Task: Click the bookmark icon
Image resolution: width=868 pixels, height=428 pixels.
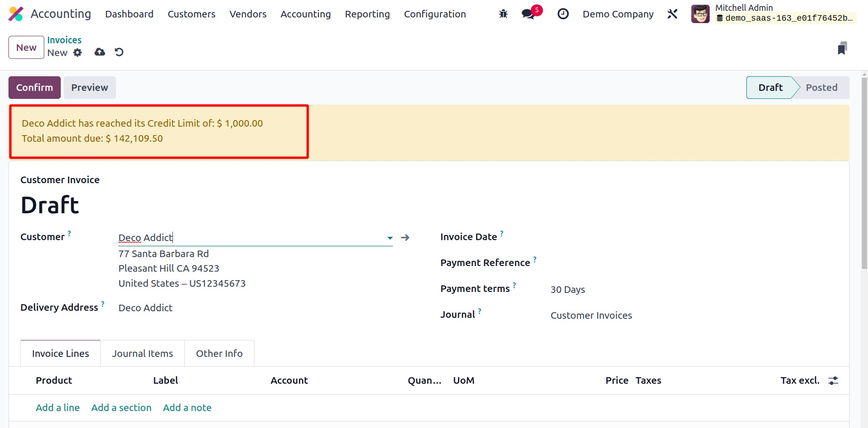Action: pyautogui.click(x=842, y=48)
